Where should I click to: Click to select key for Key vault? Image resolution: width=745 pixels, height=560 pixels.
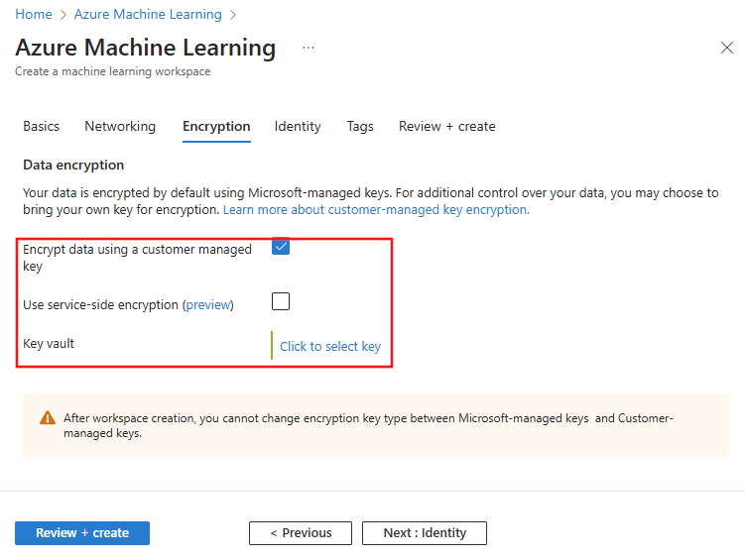(x=330, y=346)
